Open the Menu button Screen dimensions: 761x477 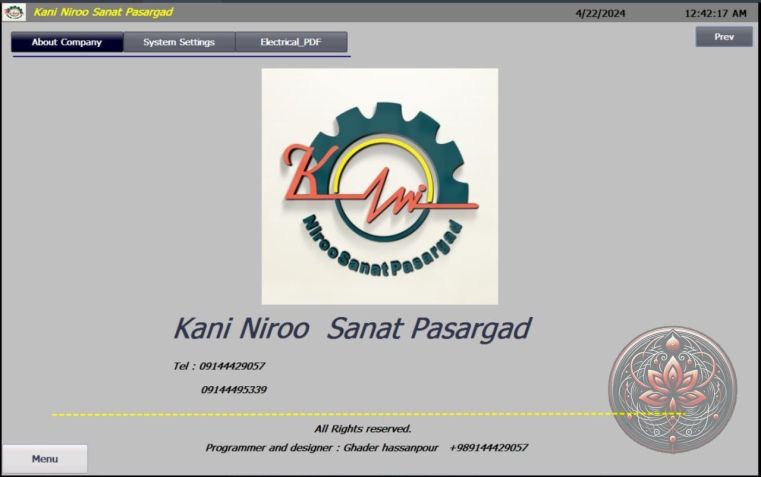tap(45, 459)
